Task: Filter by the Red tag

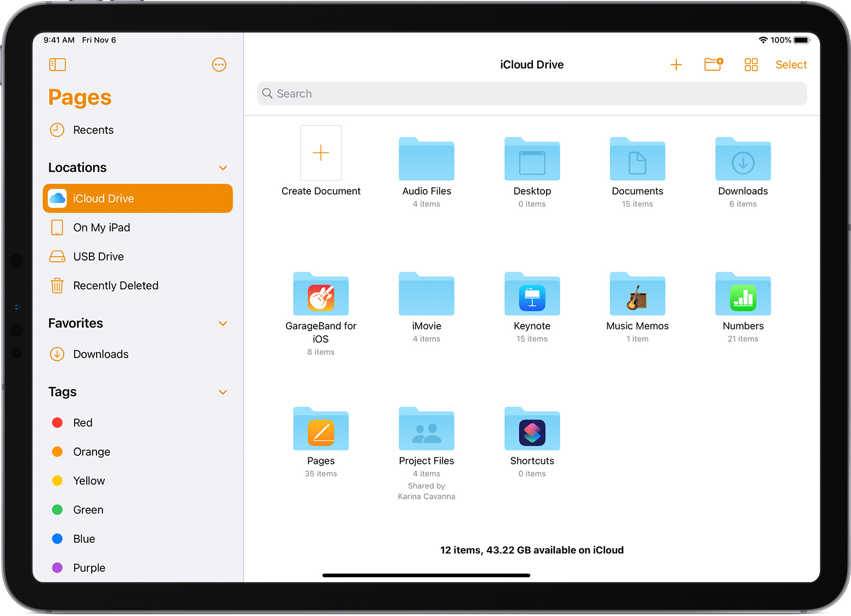Action: [138, 422]
